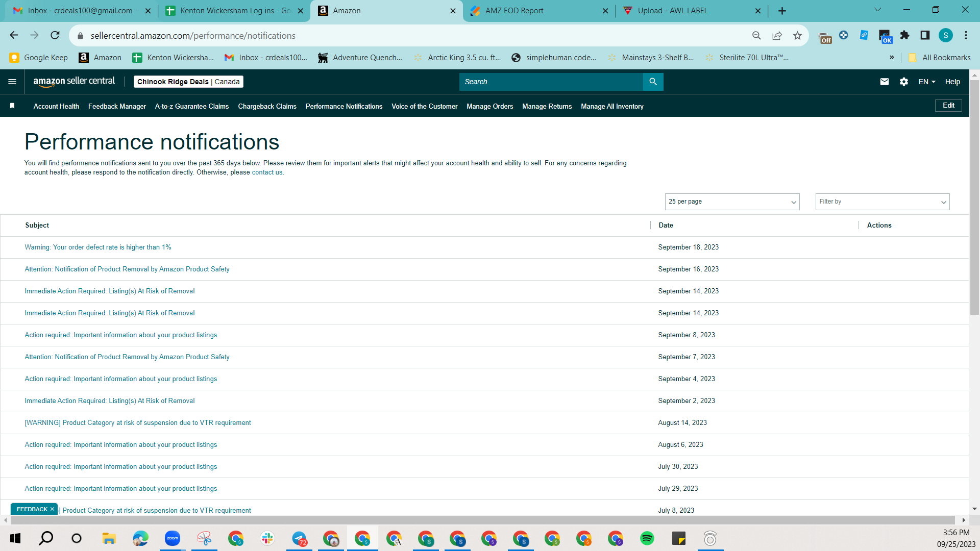This screenshot has width=980, height=551.
Task: Click the horizontal page scrollbar
Action: (x=482, y=520)
